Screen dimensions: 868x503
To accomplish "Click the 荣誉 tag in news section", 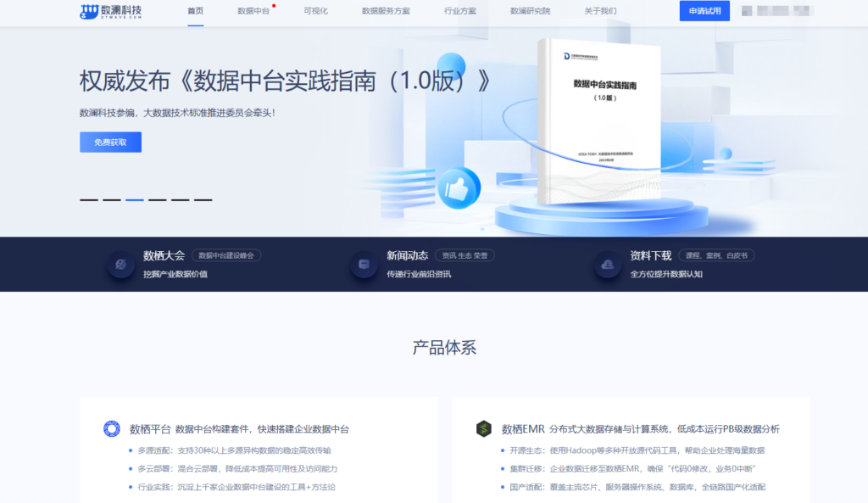I will point(480,254).
